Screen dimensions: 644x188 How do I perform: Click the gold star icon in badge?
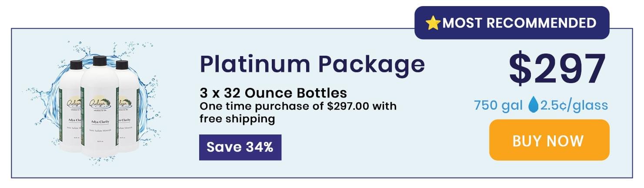click(434, 23)
